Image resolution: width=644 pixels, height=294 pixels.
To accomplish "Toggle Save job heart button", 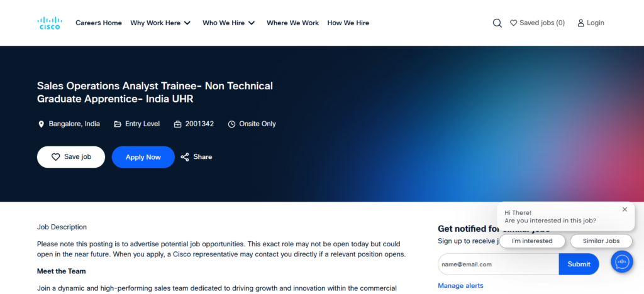I will pos(71,157).
